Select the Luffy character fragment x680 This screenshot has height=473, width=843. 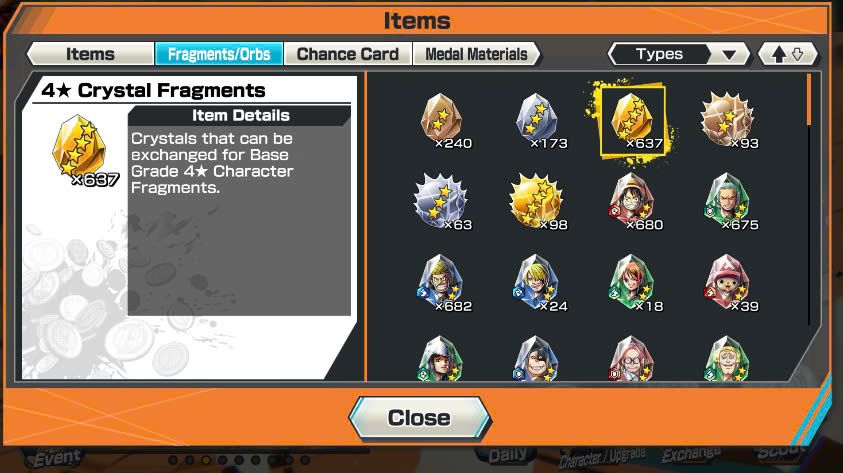point(632,201)
